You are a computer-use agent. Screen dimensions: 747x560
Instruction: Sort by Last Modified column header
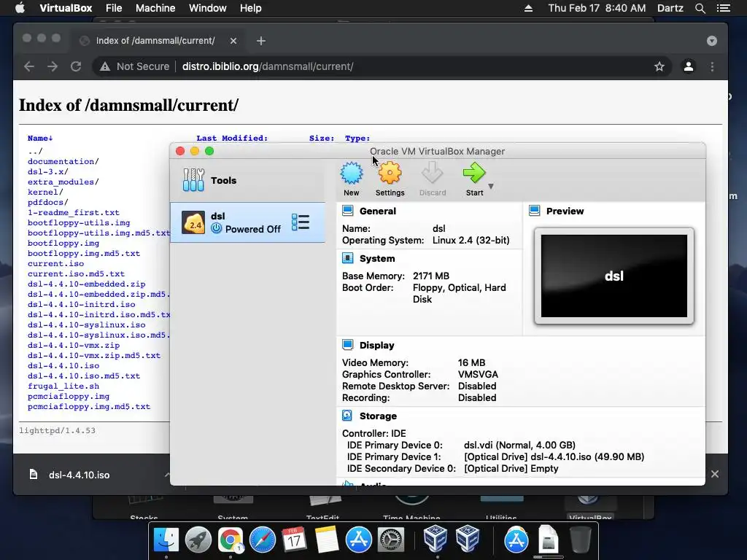[x=232, y=138]
